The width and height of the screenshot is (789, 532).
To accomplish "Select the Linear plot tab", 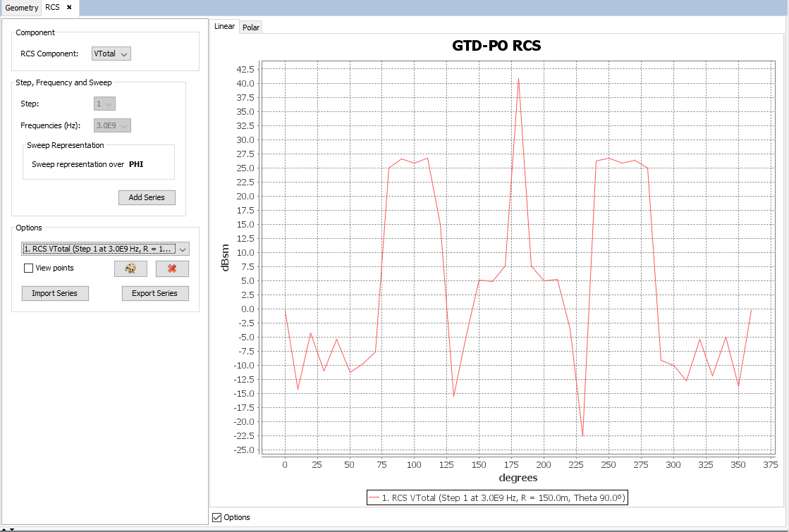I will tap(224, 26).
